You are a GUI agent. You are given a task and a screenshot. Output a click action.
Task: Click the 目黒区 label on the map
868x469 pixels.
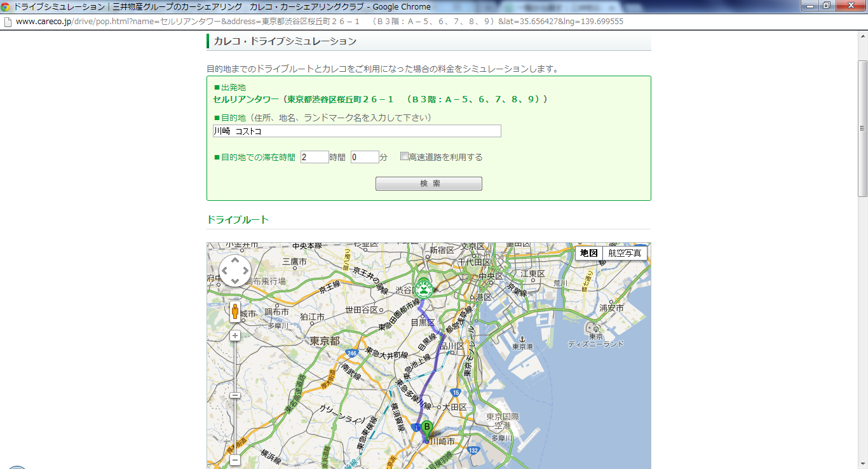pyautogui.click(x=423, y=322)
